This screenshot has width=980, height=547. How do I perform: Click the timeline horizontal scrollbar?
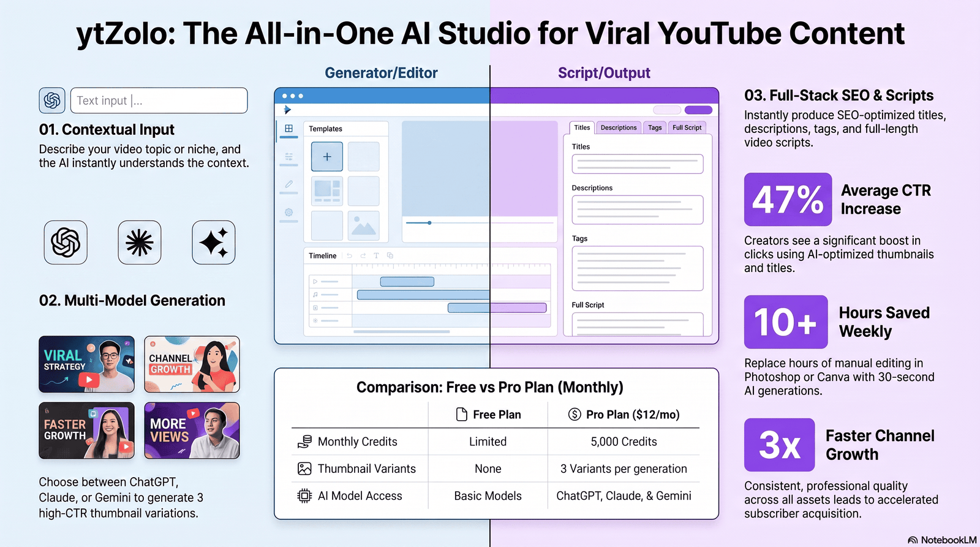coord(402,331)
